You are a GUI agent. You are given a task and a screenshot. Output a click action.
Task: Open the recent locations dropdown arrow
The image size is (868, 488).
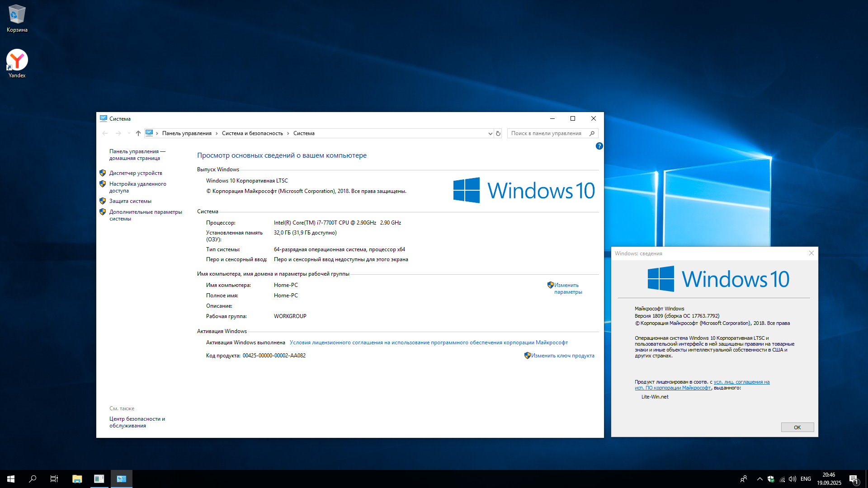tap(129, 133)
